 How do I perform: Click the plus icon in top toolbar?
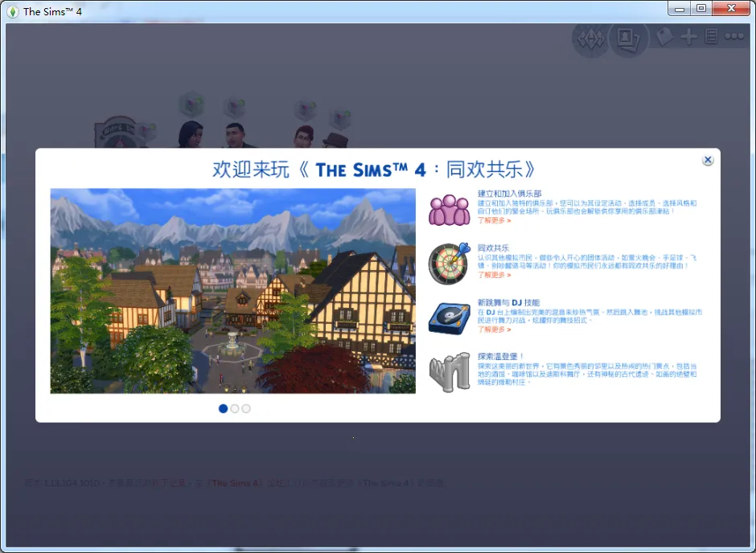688,37
